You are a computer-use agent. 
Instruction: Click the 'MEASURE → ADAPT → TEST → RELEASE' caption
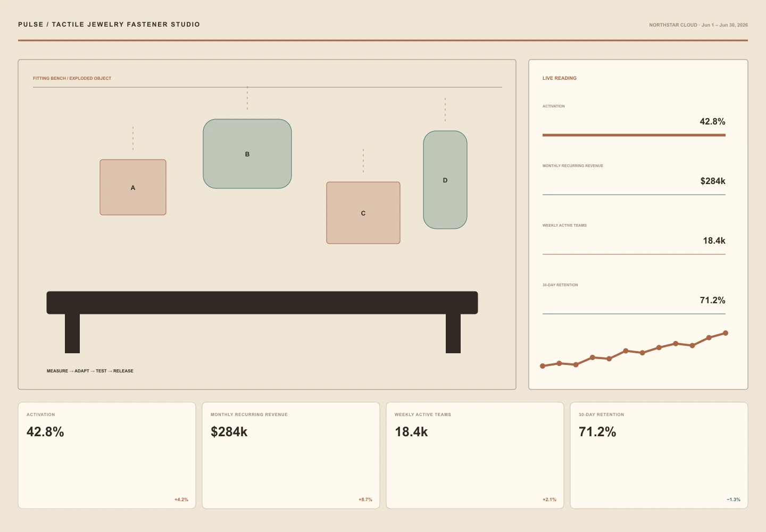tap(90, 371)
